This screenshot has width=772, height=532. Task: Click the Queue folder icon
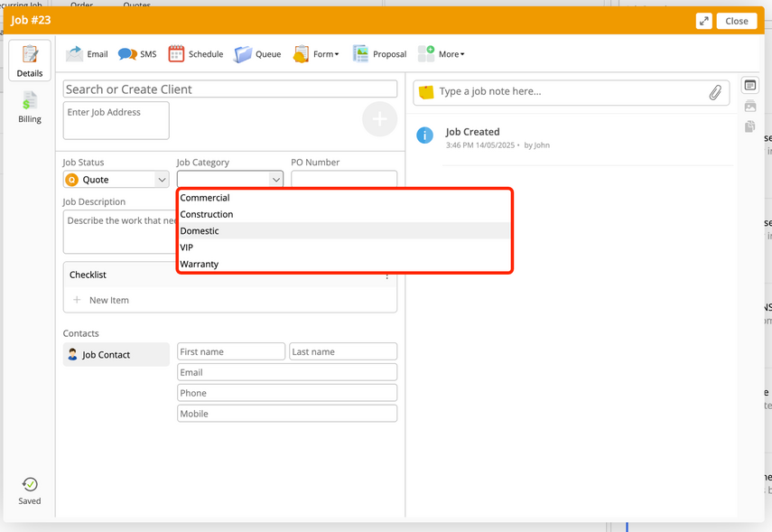(242, 53)
